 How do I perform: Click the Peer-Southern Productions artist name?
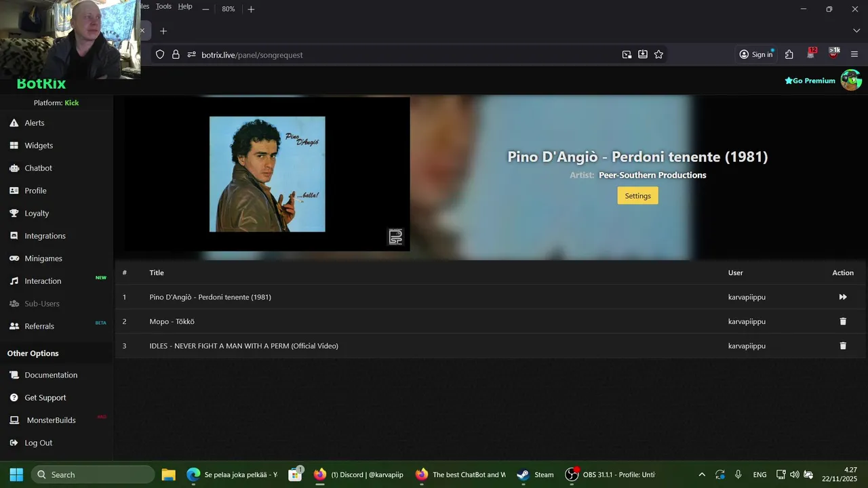(x=652, y=175)
